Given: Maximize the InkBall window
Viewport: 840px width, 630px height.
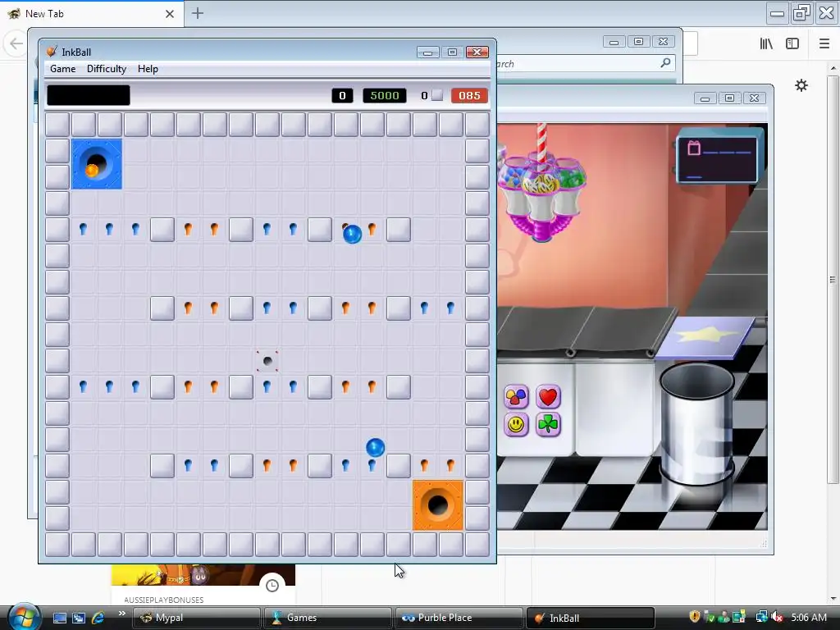Looking at the screenshot, I should (x=452, y=52).
